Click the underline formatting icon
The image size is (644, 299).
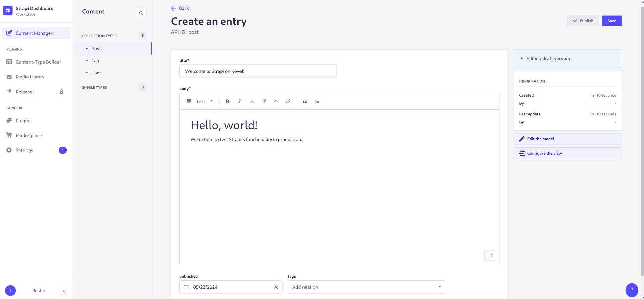[x=252, y=101]
